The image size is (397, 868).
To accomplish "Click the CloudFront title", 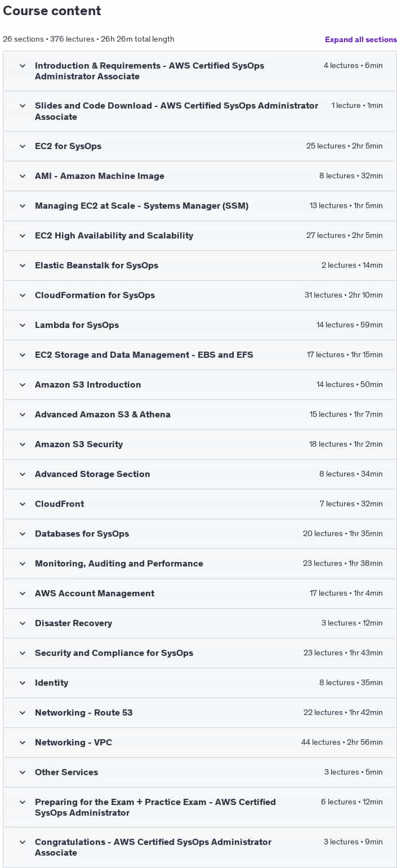I will click(x=59, y=504).
